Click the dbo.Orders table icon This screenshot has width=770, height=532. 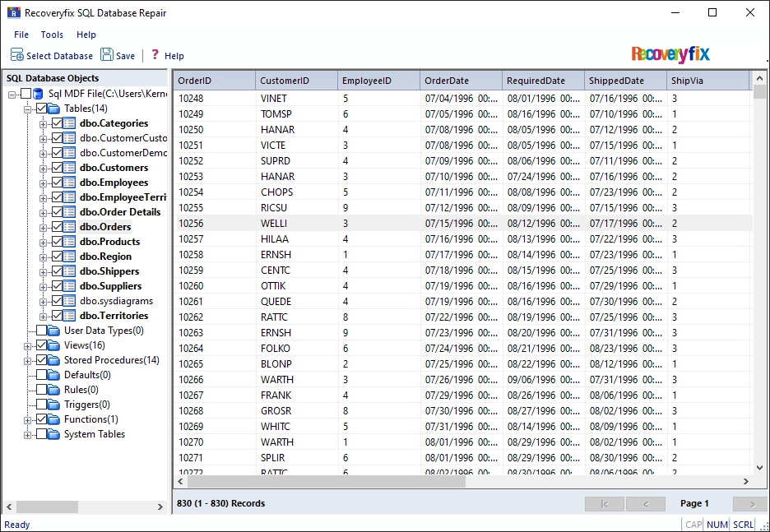(x=69, y=227)
